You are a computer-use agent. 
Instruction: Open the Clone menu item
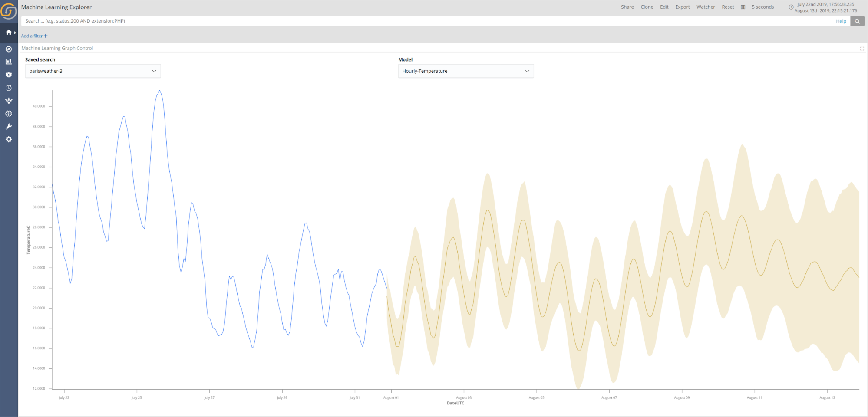pos(647,7)
